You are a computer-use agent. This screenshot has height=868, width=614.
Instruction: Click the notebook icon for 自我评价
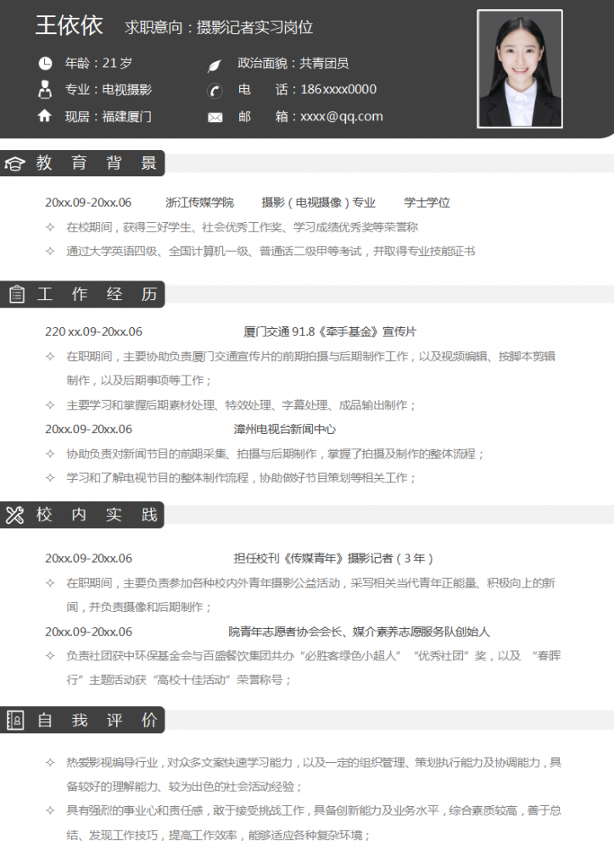tap(15, 721)
